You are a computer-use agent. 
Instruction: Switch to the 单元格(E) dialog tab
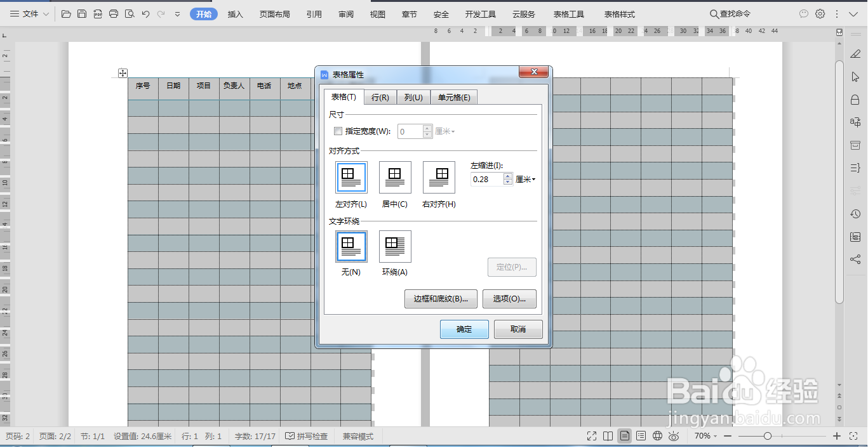click(x=454, y=97)
